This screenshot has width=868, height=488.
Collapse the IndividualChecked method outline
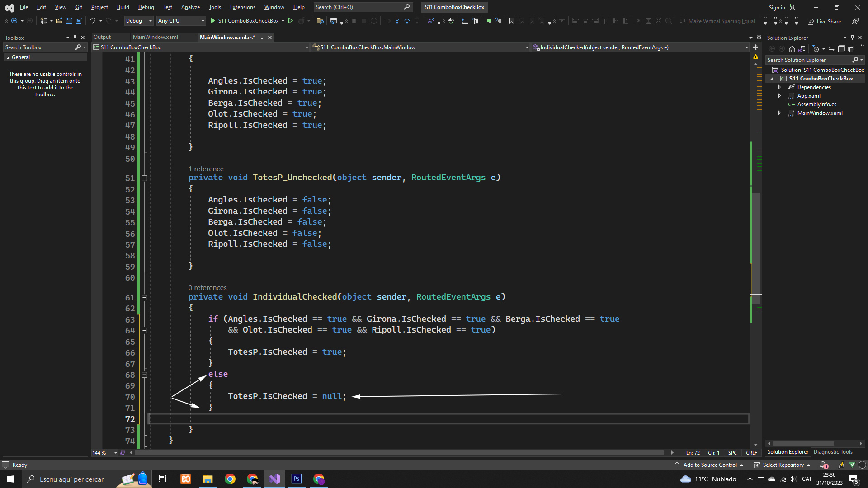point(144,297)
